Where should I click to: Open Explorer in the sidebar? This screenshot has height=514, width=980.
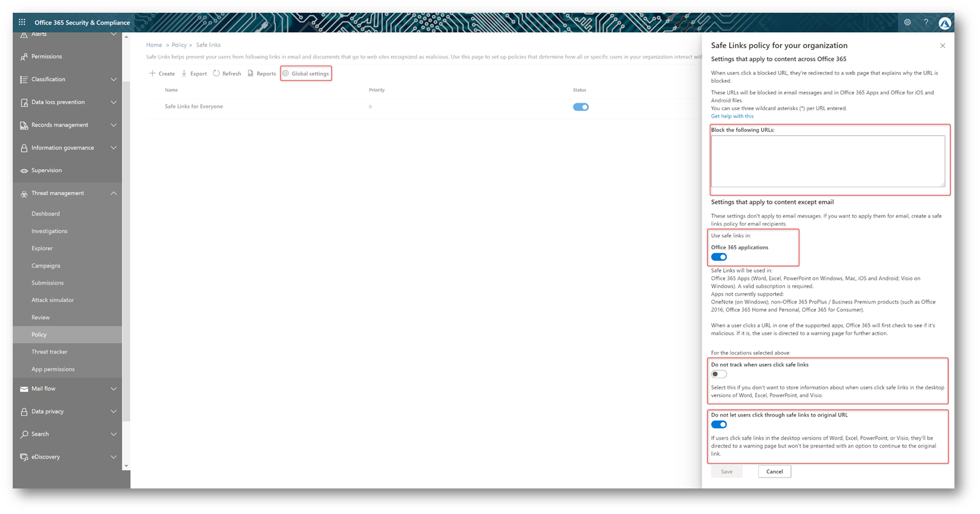click(42, 249)
